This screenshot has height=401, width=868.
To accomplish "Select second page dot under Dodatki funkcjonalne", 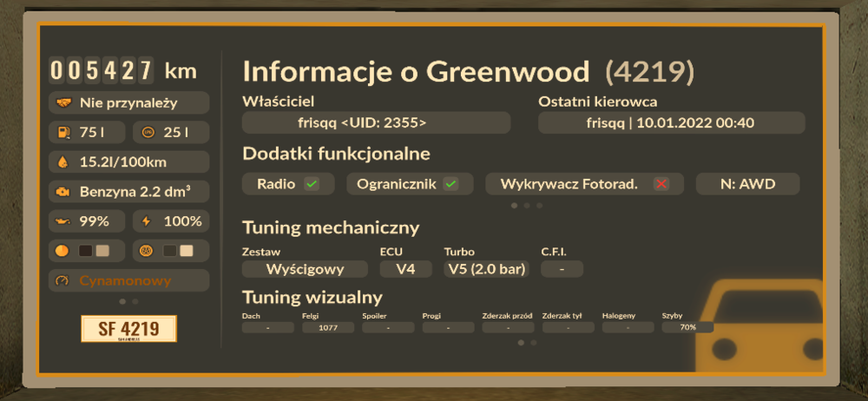I will click(x=527, y=206).
